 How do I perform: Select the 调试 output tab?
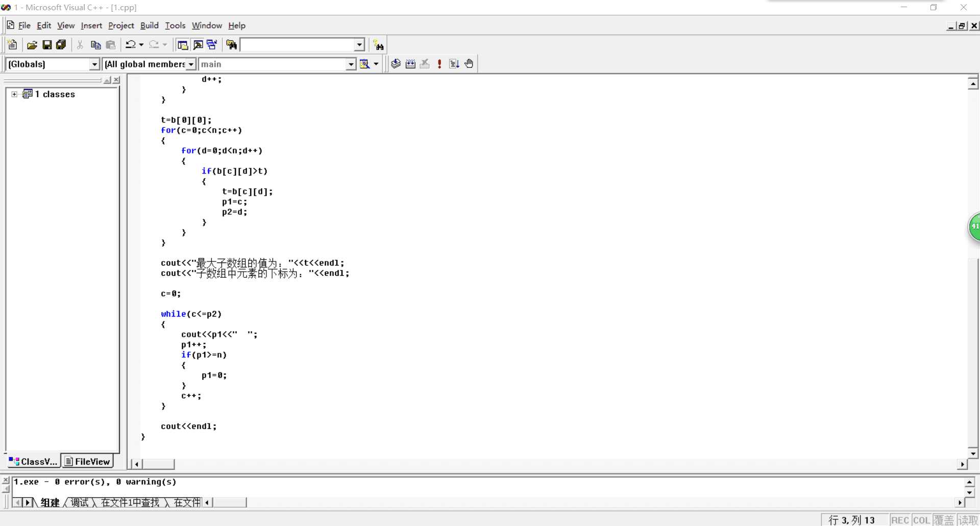tap(80, 503)
